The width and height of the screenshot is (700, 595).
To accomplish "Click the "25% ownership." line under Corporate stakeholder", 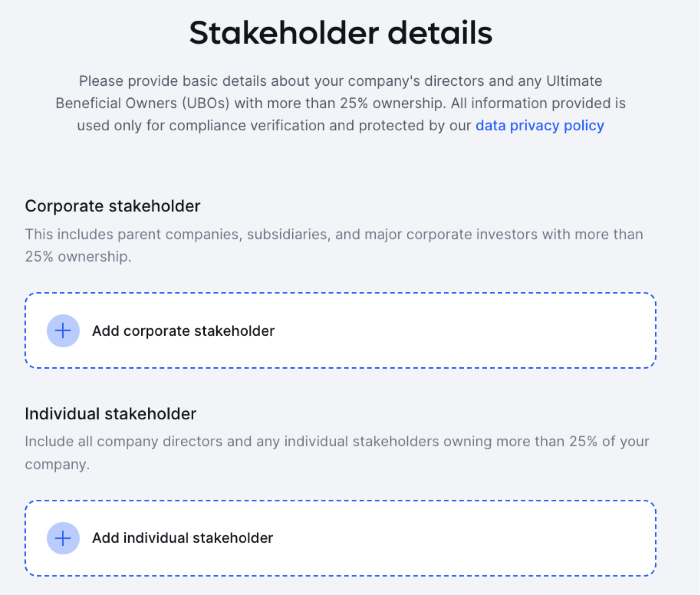I will pos(78,257).
